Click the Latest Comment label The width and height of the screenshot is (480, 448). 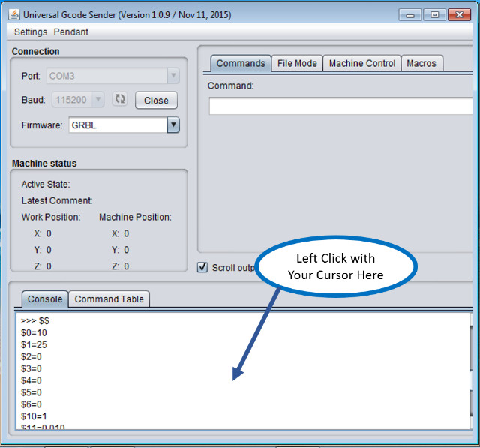57,201
